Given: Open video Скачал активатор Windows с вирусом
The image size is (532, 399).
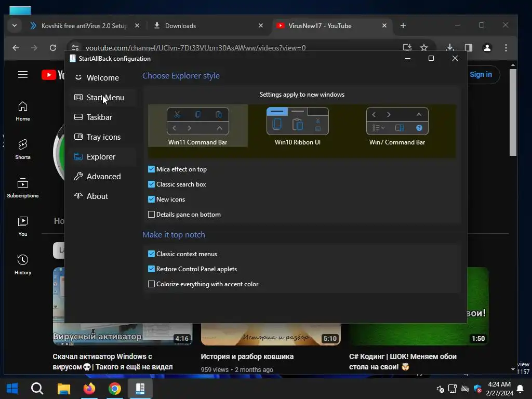Looking at the screenshot, I should [113, 362].
